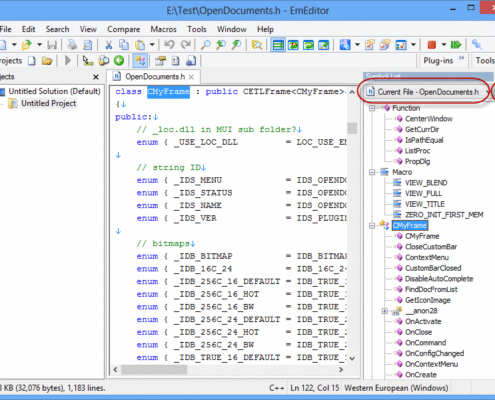
Task: Close the Projects side panel
Action: (96, 77)
